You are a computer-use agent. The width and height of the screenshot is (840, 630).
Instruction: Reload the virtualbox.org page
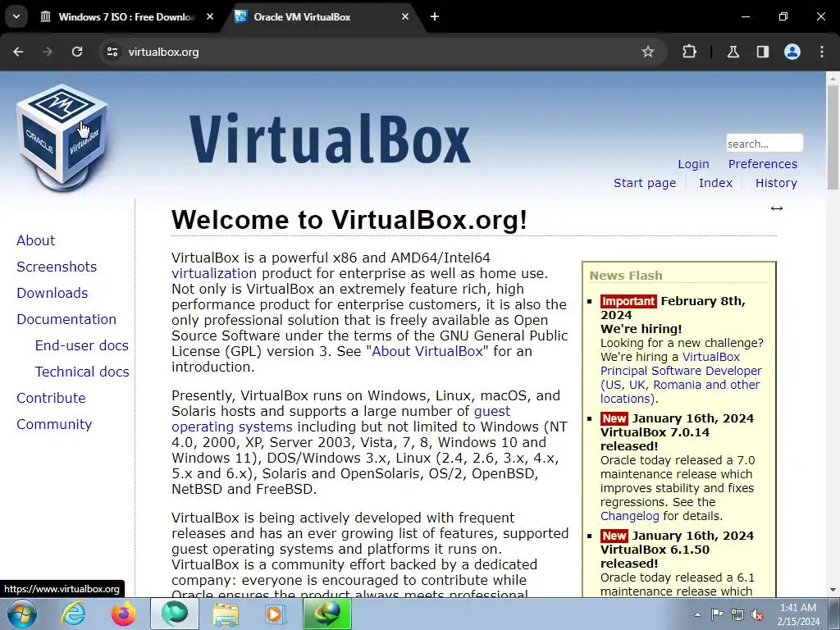[77, 52]
